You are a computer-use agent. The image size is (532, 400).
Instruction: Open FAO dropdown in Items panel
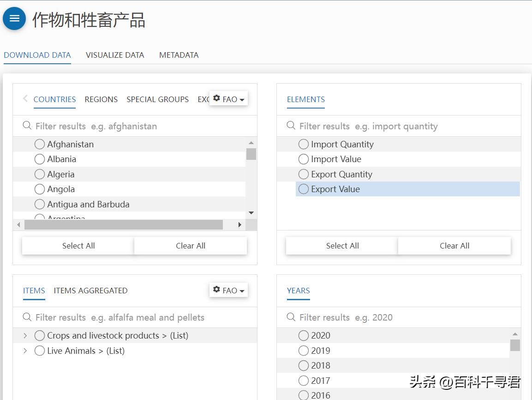(229, 290)
